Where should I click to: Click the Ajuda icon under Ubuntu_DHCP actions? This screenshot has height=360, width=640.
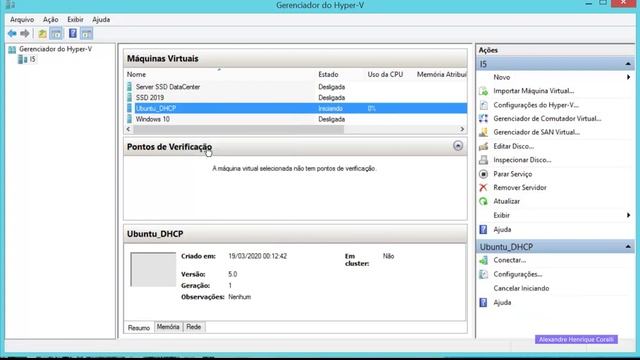point(484,302)
